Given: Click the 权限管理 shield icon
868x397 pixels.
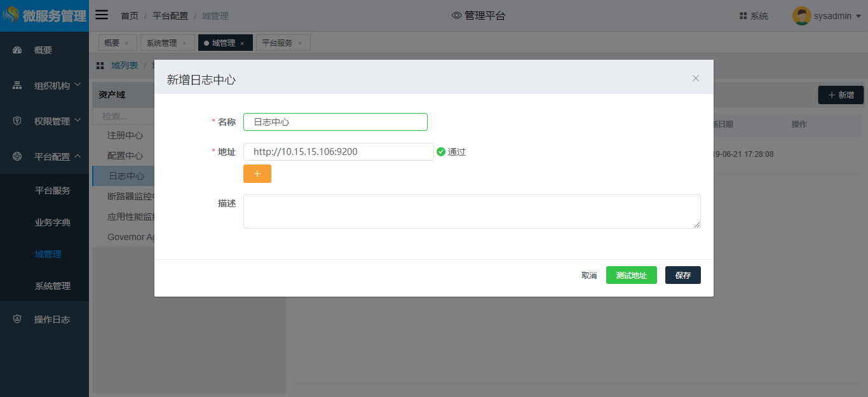Looking at the screenshot, I should (x=17, y=121).
